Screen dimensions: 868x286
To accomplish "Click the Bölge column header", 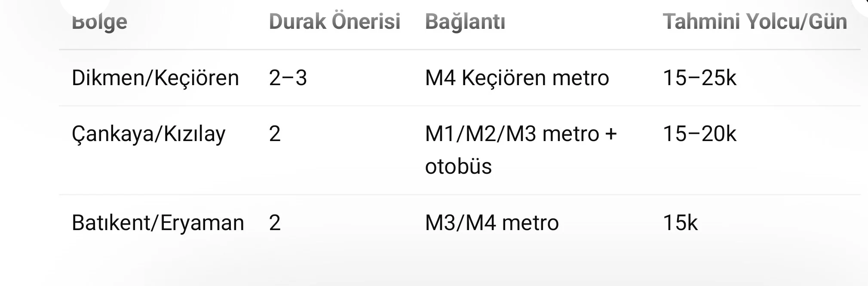I will click(99, 22).
